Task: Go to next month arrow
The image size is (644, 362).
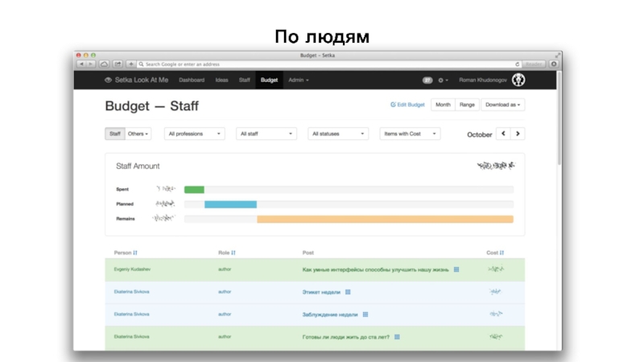Action: coord(518,134)
